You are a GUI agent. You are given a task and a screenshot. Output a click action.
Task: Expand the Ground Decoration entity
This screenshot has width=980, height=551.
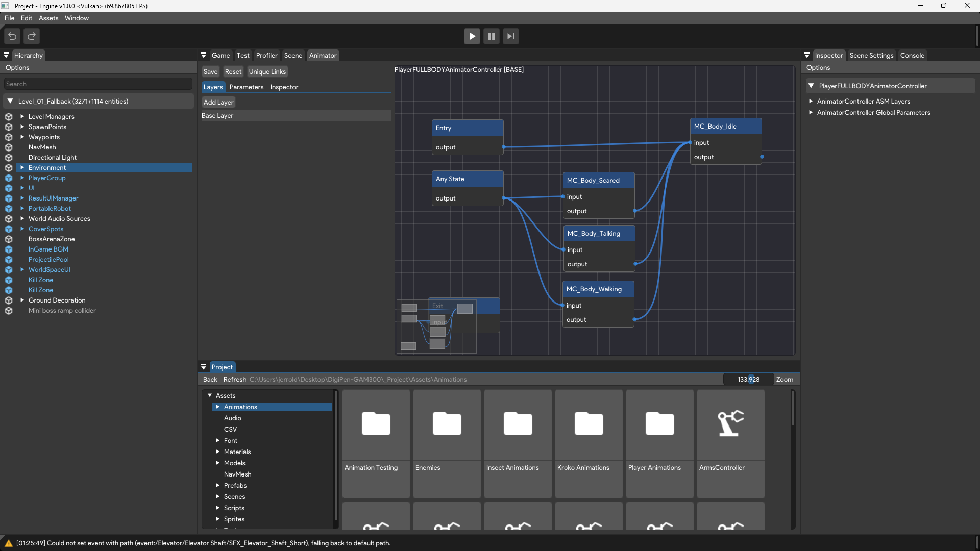[22, 300]
